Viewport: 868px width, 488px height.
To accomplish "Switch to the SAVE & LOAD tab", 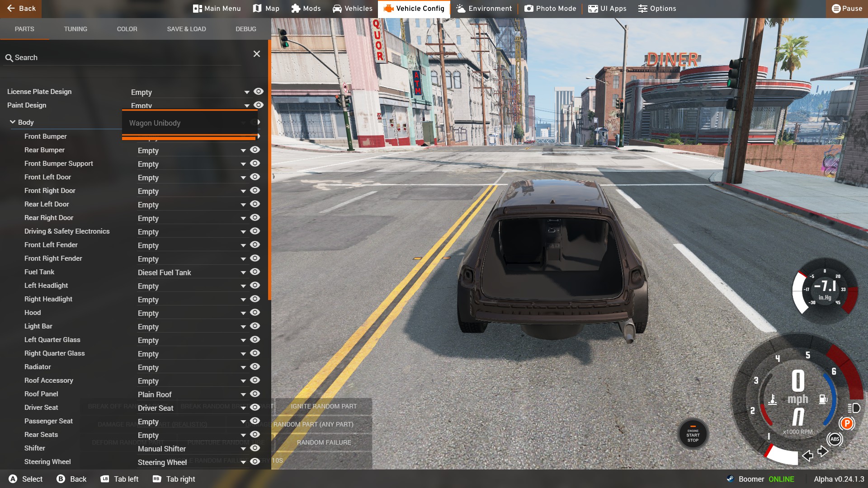I will click(186, 29).
